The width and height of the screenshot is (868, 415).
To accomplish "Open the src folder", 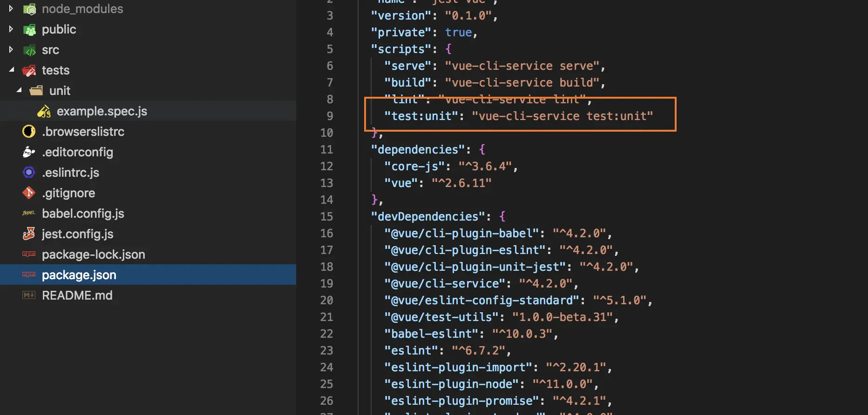I will point(50,50).
